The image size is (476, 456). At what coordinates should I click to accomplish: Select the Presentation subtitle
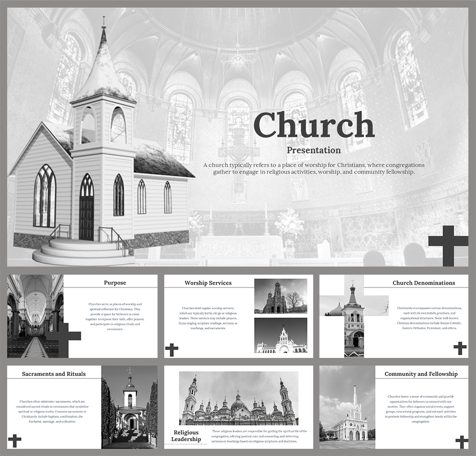click(x=313, y=150)
